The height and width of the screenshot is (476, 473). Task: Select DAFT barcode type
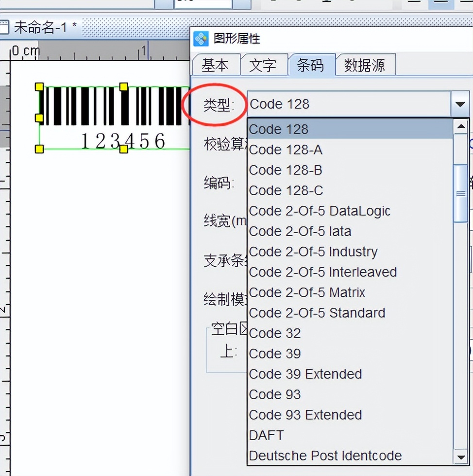(x=350, y=435)
